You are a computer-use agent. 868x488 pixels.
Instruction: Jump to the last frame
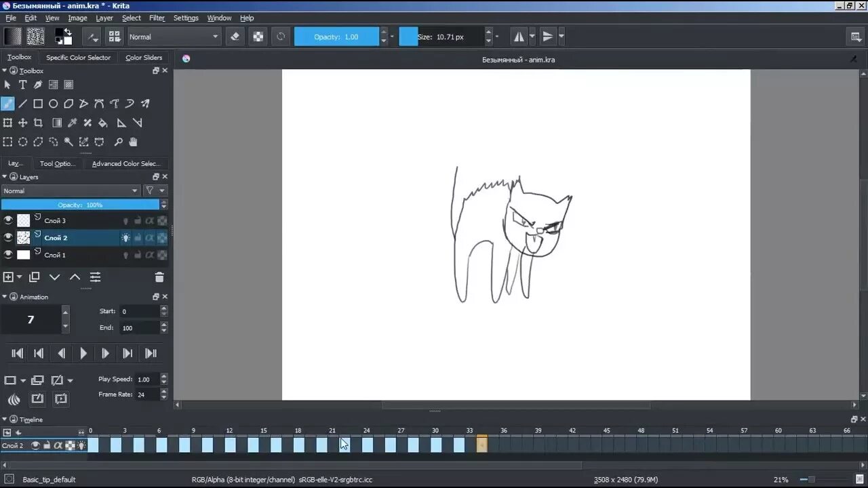click(x=151, y=353)
